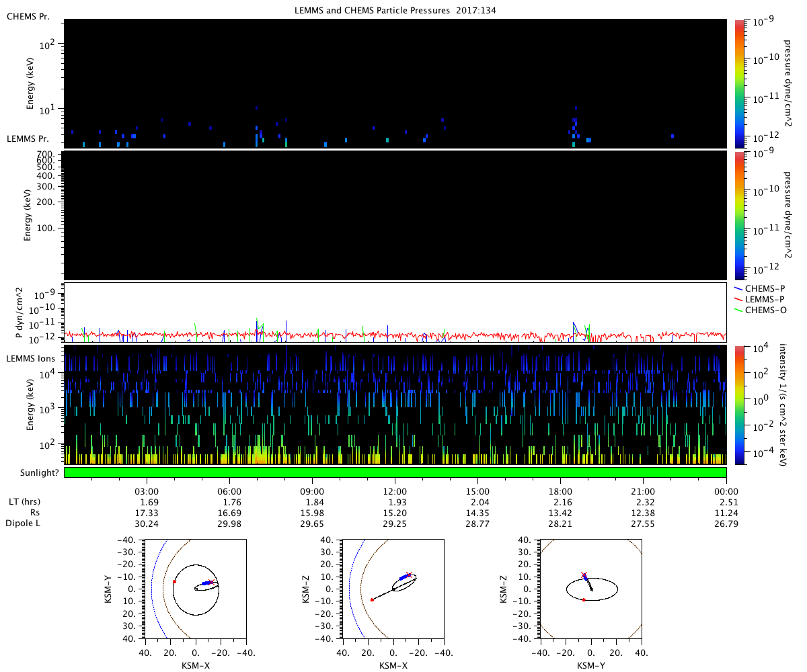807x672 pixels.
Task: Click the red X marker in KSM-X/KSM-Y plot
Action: [x=211, y=583]
